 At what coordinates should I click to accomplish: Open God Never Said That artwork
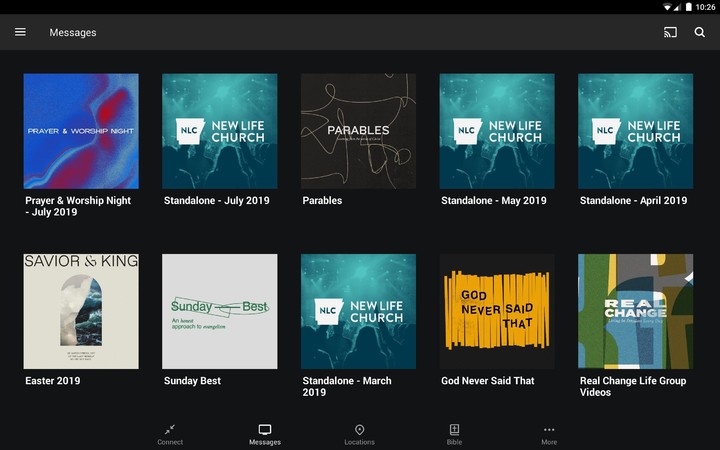click(x=497, y=311)
